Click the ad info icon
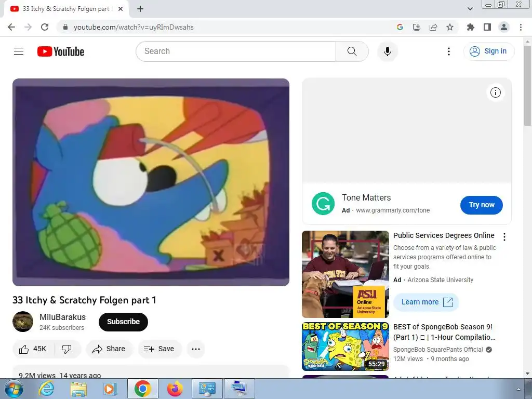This screenshot has height=399, width=532. point(495,92)
